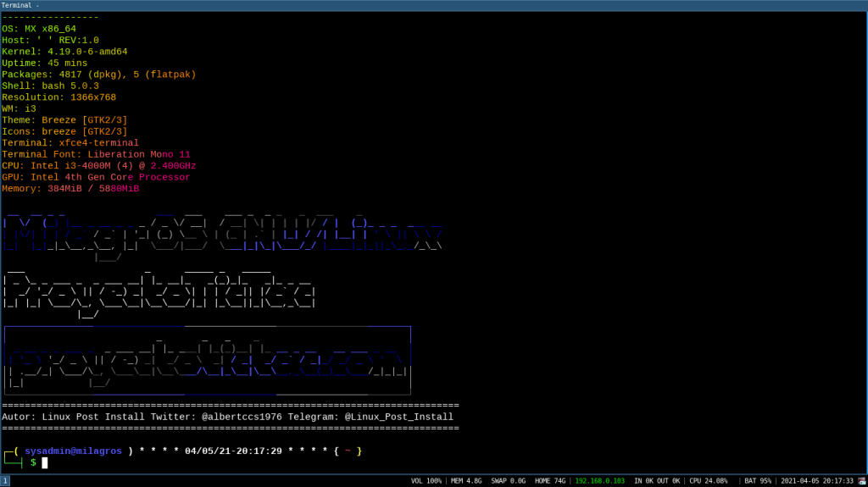Click the MEM 4.8G memory indicator

465,480
